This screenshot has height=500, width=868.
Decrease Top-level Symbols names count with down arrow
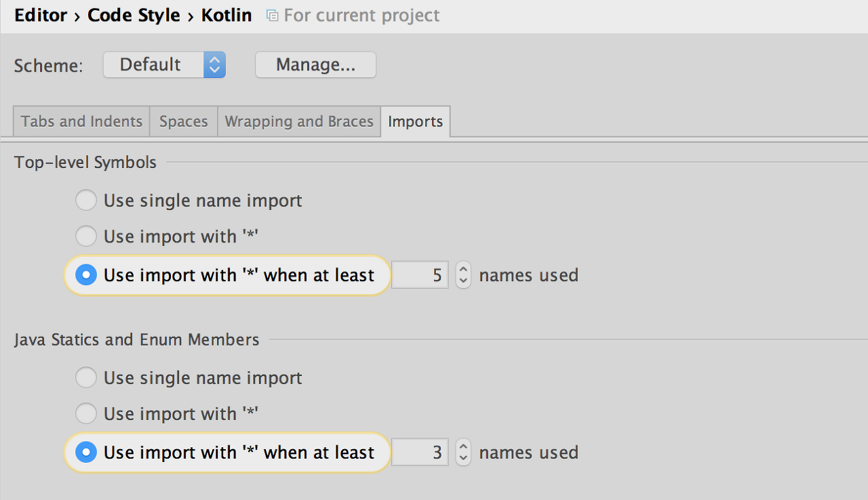point(463,281)
